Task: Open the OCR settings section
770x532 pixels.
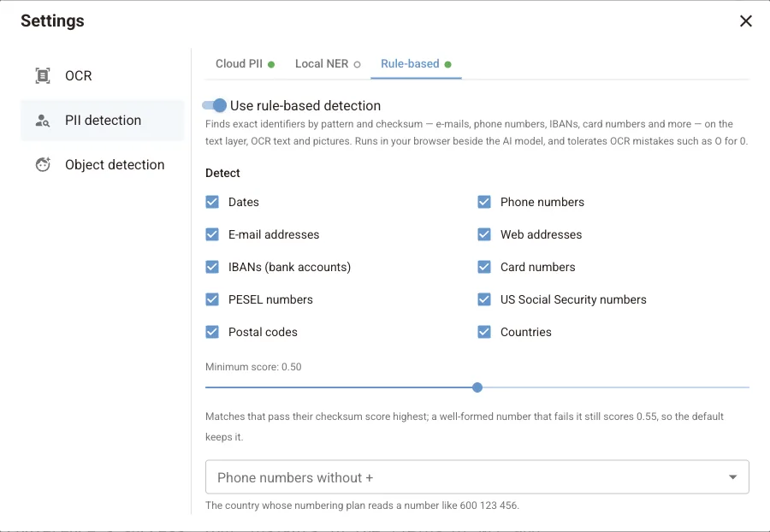Action: pos(102,75)
